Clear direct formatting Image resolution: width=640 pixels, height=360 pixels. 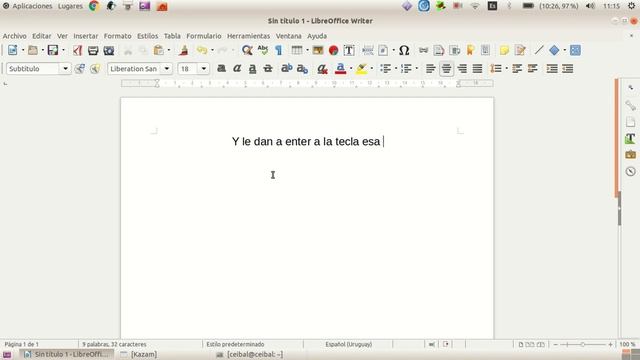pos(322,69)
